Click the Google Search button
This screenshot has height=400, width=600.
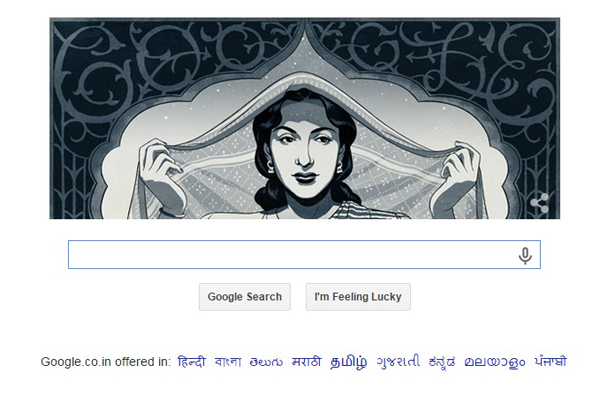[x=245, y=297]
